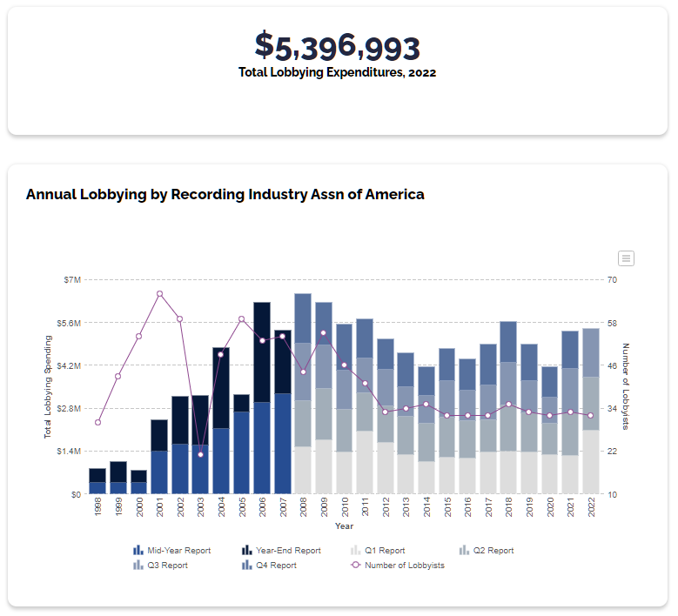Viewport: 678px width, 616px height.
Task: Click the Annual Lobbying by Recording Industry heading
Action: [x=225, y=195]
